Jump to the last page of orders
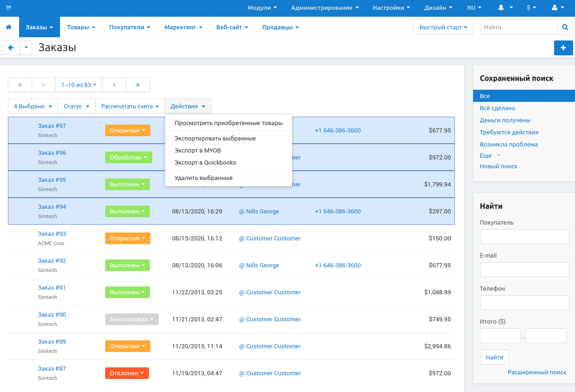 click(x=138, y=85)
